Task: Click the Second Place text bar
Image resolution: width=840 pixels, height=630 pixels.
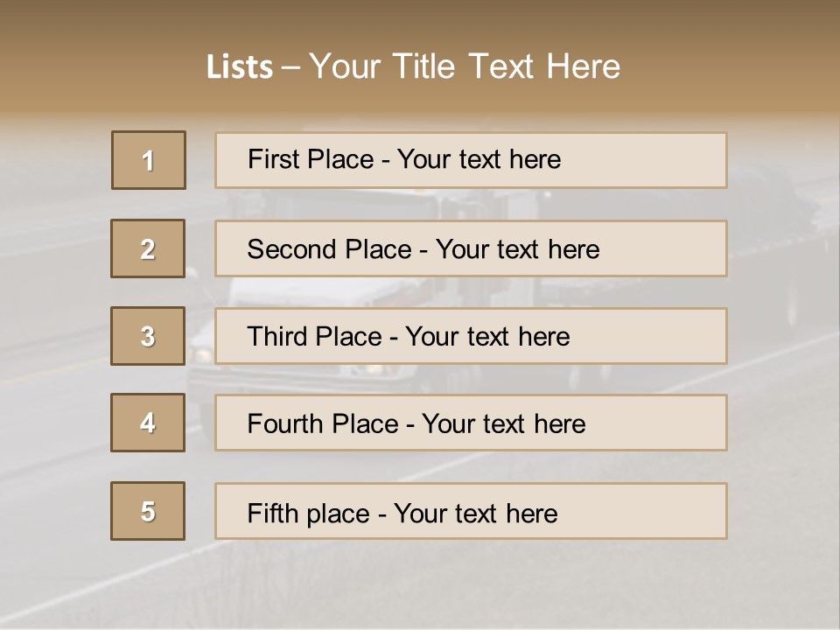Action: tap(471, 248)
